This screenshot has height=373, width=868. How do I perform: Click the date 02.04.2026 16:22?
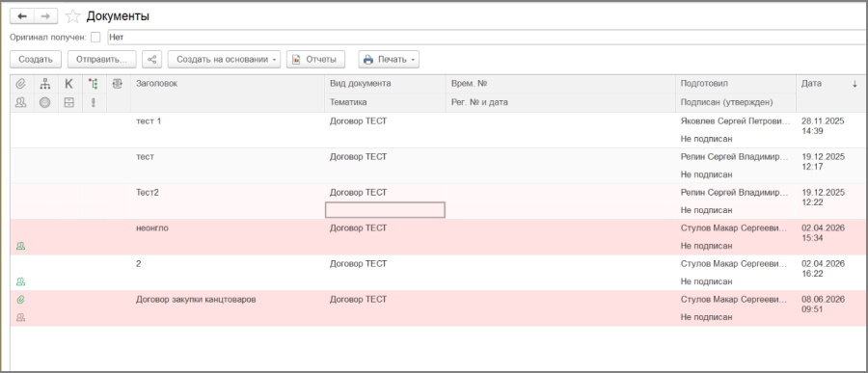824,269
